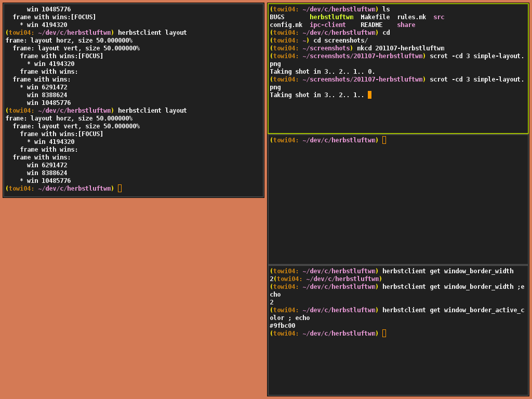The height and width of the screenshot is (399, 532).
Task: Click 'win 6291472' line without an asterisk
Action: click(47, 165)
